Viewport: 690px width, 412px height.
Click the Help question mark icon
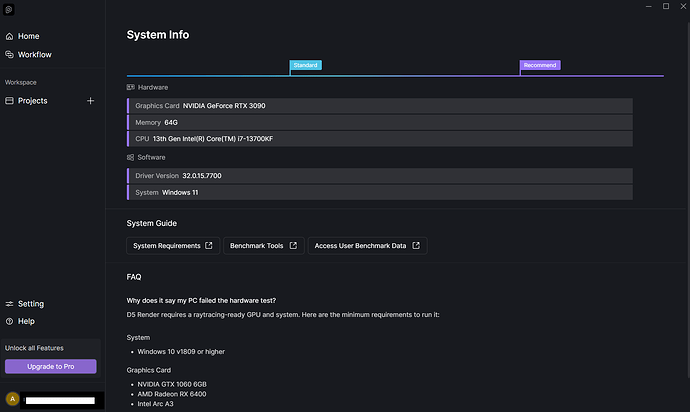point(9,321)
